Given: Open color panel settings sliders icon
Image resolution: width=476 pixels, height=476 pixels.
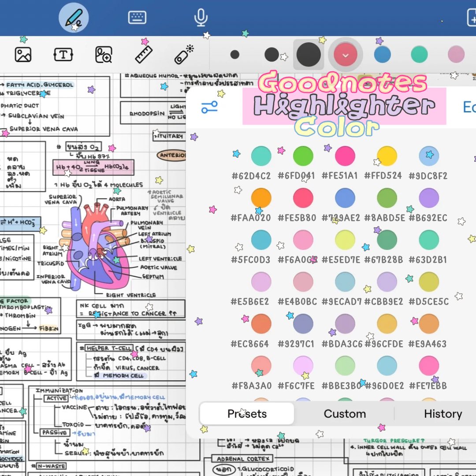Looking at the screenshot, I should point(209,107).
